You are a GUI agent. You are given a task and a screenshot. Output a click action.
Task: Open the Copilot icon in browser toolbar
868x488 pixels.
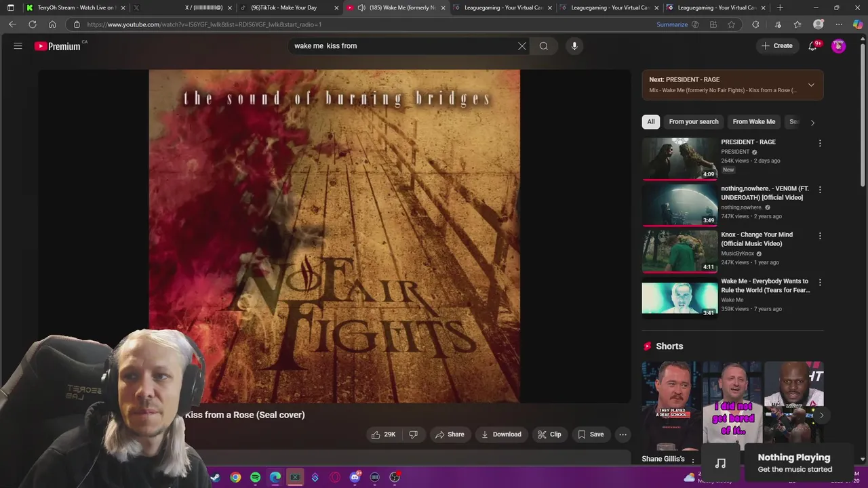(x=858, y=24)
